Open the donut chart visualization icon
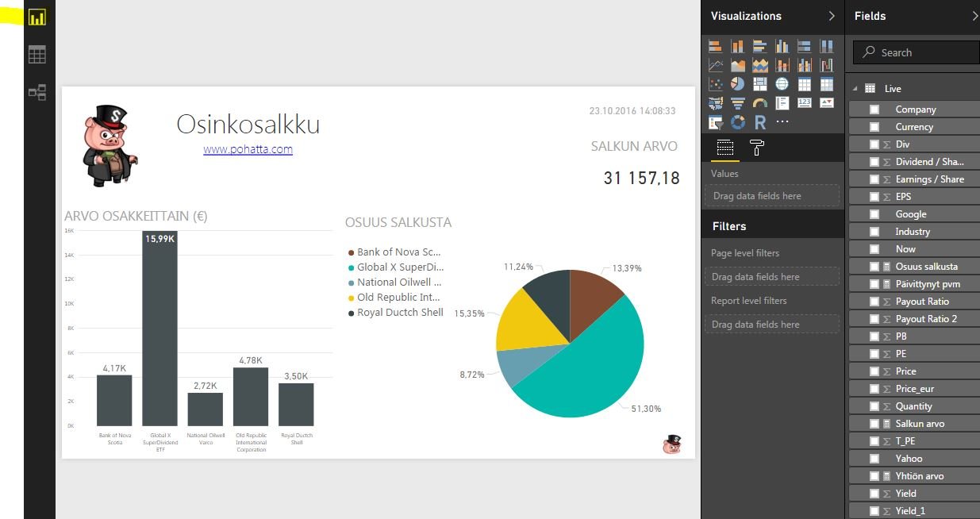 pyautogui.click(x=738, y=121)
